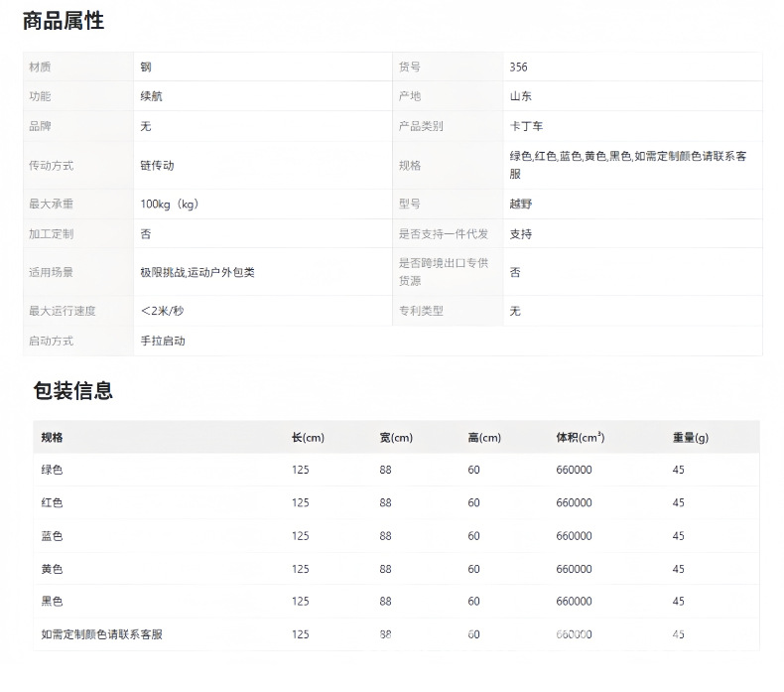Click the weight 45 in the 红色 row
This screenshot has height=692, width=784.
678,502
